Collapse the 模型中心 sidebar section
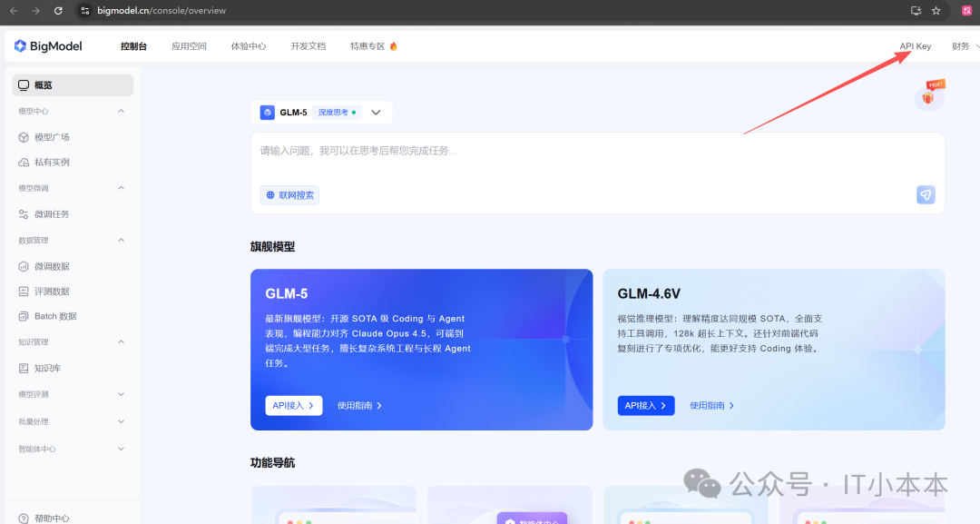 (122, 111)
